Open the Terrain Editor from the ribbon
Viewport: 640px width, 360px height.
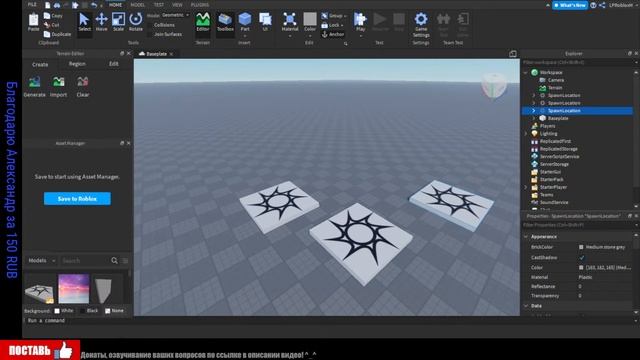click(203, 22)
